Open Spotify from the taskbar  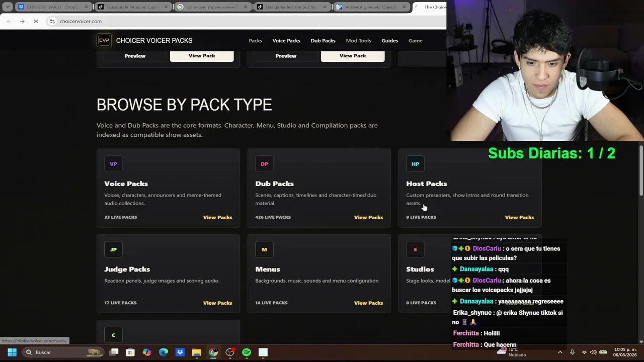[x=247, y=352]
